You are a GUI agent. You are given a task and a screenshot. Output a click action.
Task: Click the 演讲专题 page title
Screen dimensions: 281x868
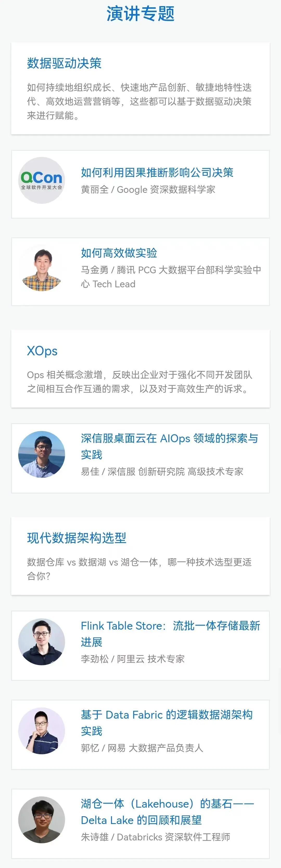pyautogui.click(x=140, y=14)
